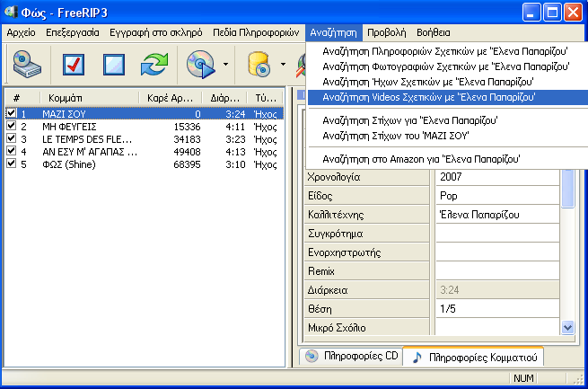This screenshot has height=389, width=588.
Task: Uncheck track 2 ΜΗ ΦΕΥΓΕΙΣ checkbox
Action: click(x=12, y=126)
